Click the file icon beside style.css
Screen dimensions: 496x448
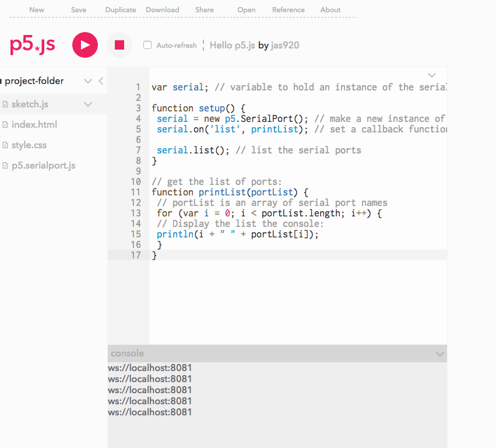pyautogui.click(x=5, y=145)
